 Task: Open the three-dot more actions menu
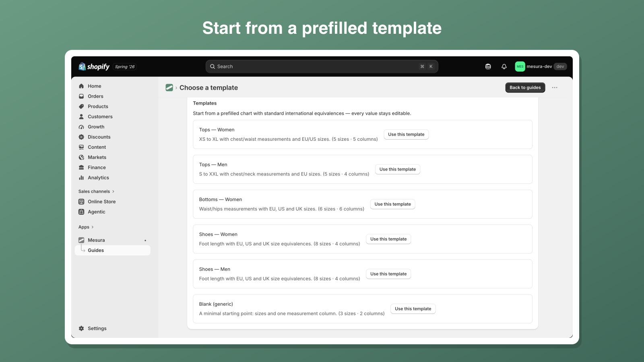555,88
